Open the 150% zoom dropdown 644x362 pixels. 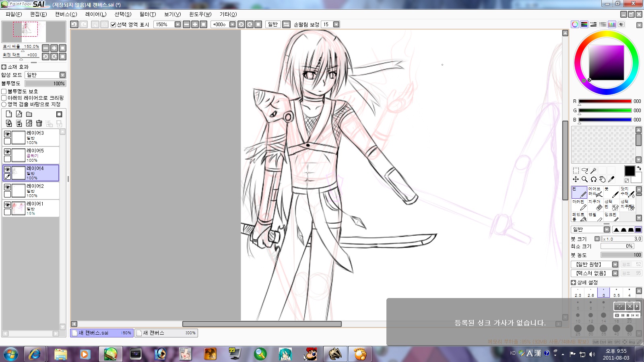178,25
